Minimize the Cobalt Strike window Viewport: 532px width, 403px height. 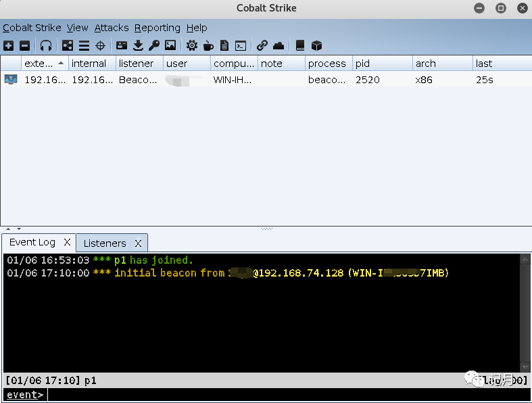[479, 8]
